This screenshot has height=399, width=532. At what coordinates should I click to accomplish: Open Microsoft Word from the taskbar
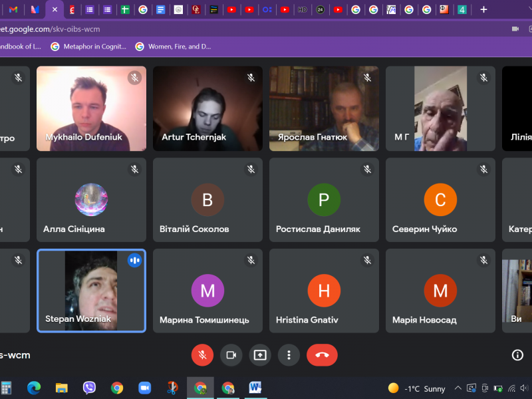255,388
